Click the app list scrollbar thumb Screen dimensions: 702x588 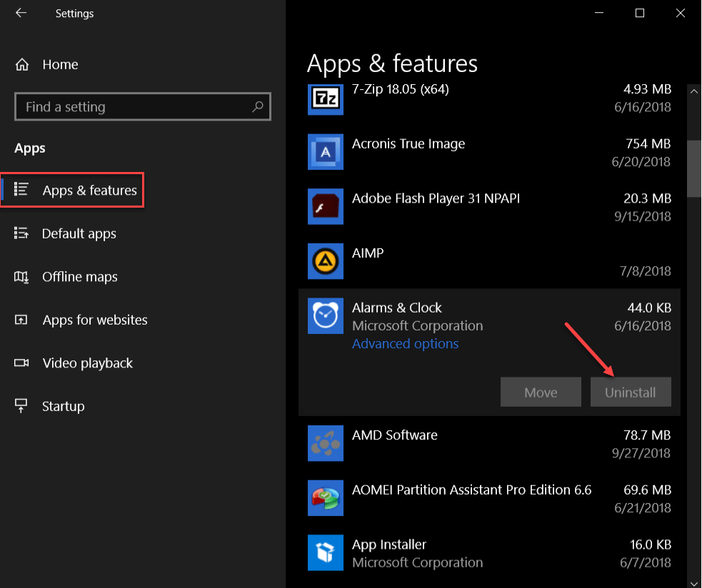[694, 168]
